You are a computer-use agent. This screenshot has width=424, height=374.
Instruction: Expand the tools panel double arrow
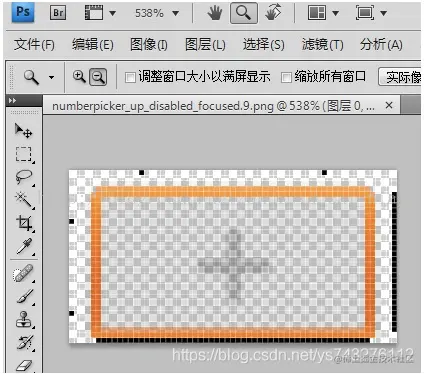13,101
